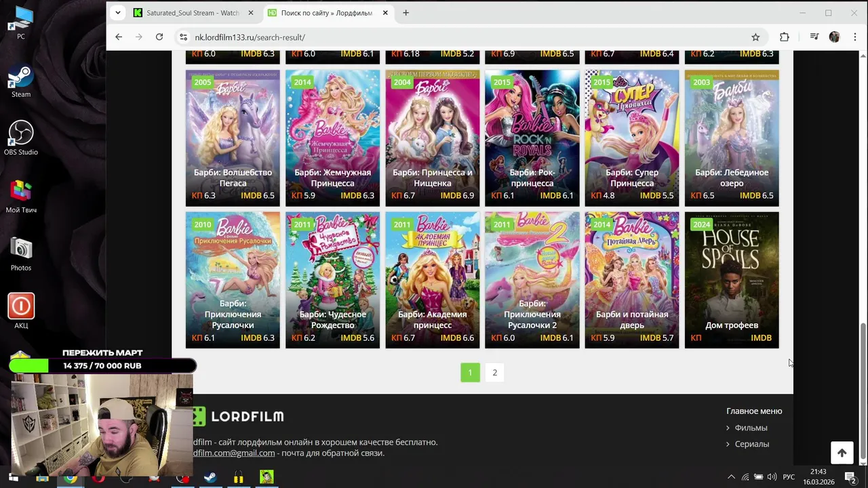The height and width of the screenshot is (488, 868).
Task: Open Барби и потайная дверь poster
Action: click(x=632, y=280)
